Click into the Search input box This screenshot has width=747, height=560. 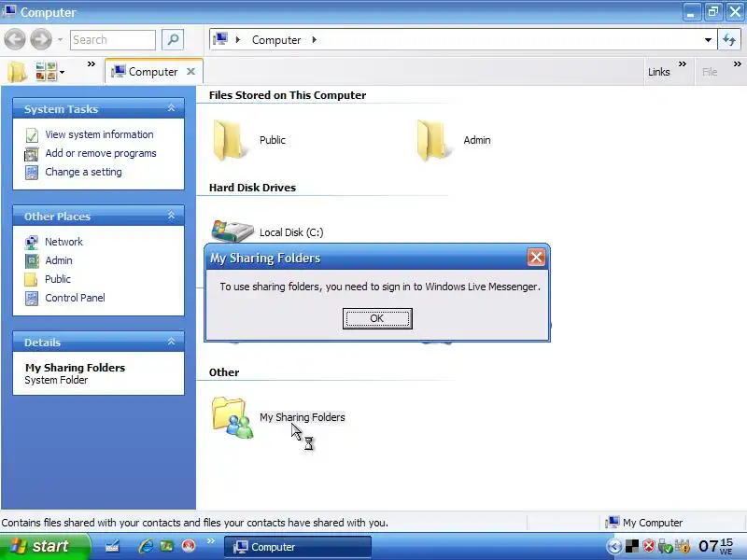pyautogui.click(x=112, y=40)
